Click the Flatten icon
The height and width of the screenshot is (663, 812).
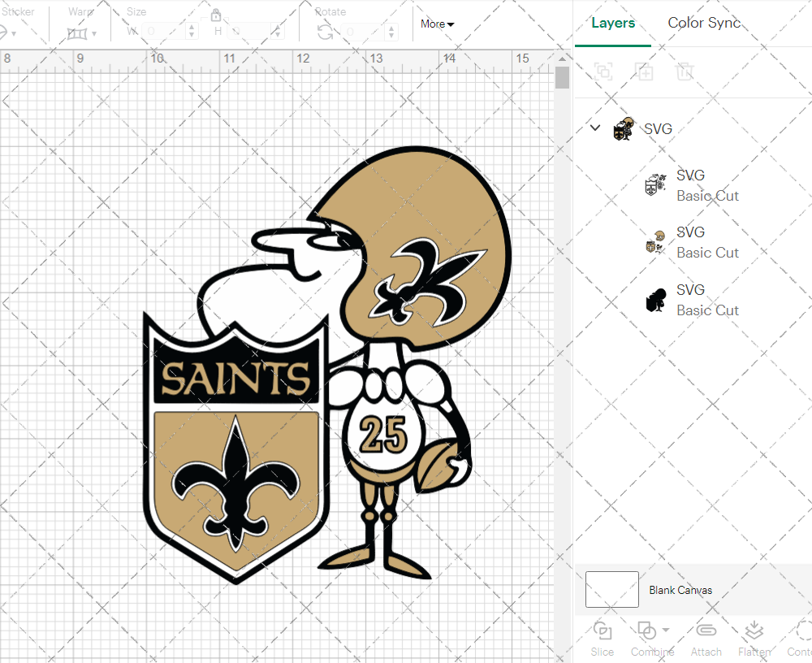coord(754,631)
